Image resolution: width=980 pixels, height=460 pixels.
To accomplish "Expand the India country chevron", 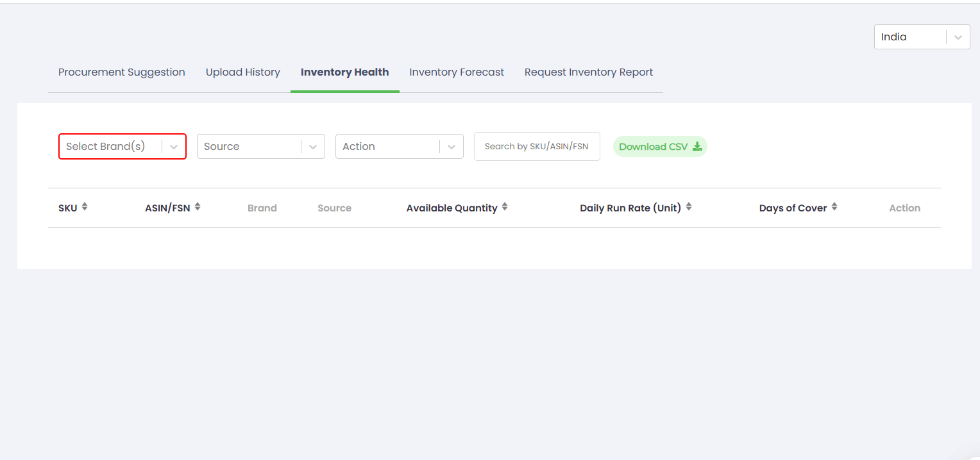I will (x=958, y=37).
